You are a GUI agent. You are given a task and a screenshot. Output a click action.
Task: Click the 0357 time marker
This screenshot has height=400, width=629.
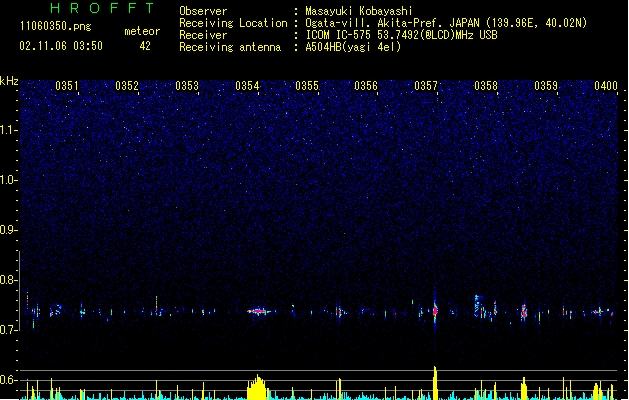(426, 86)
